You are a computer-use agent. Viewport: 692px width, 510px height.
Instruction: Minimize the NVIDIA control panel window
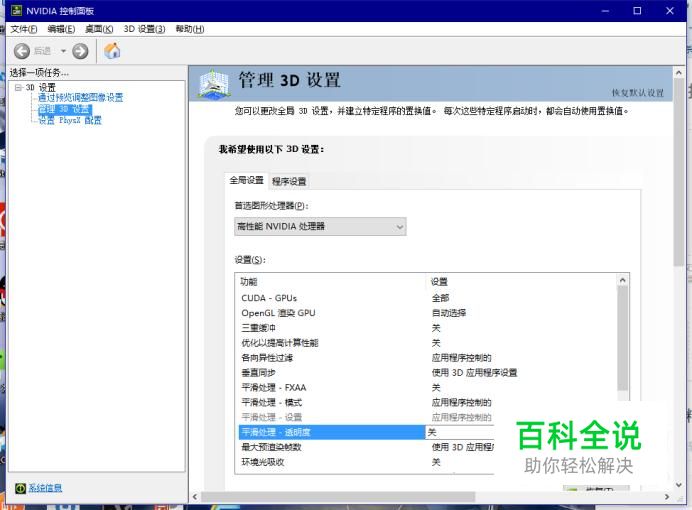pos(606,11)
